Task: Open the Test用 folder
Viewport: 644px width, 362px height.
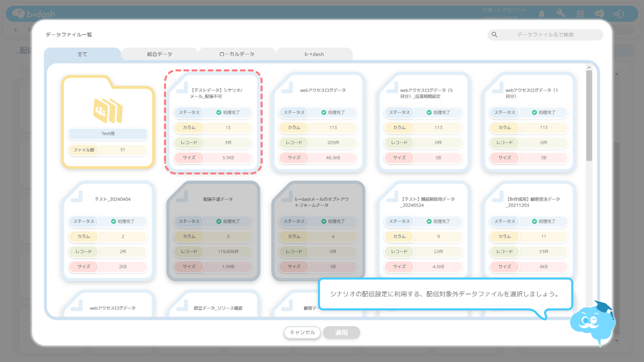Action: (108, 122)
